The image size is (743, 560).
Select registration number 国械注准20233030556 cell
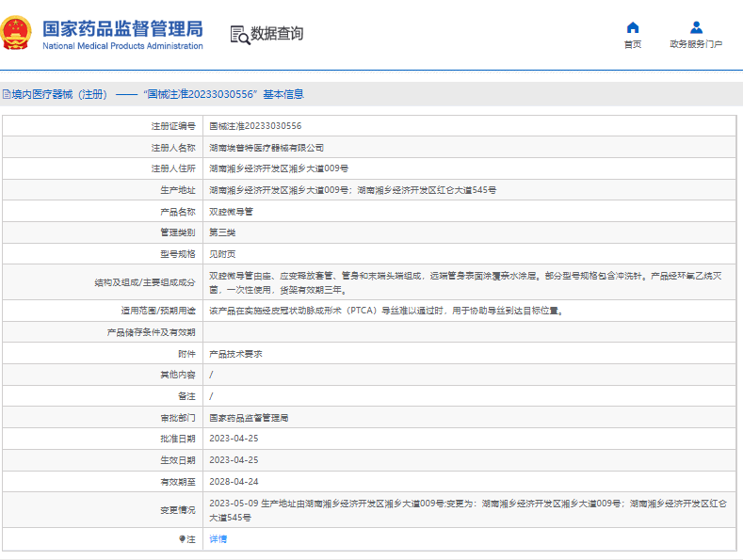pos(255,126)
